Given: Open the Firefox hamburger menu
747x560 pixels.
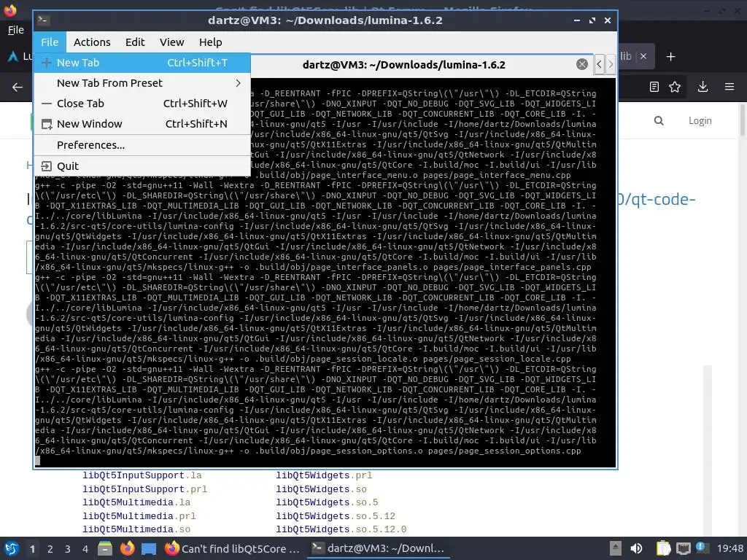Looking at the screenshot, I should coord(729,87).
